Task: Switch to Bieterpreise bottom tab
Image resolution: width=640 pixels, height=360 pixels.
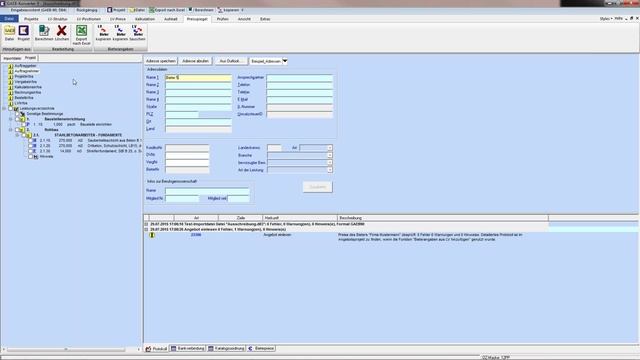Action: click(261, 349)
